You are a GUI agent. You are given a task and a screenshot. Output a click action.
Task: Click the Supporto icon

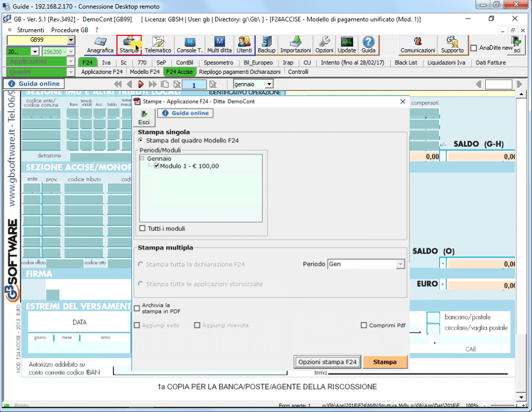click(452, 45)
